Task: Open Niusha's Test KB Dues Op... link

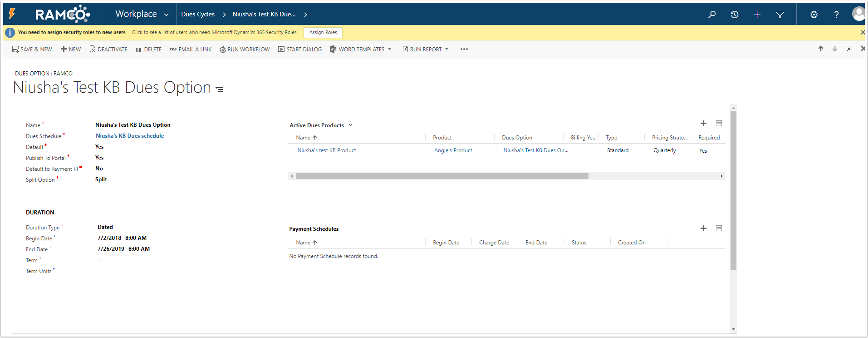Action: coord(536,150)
